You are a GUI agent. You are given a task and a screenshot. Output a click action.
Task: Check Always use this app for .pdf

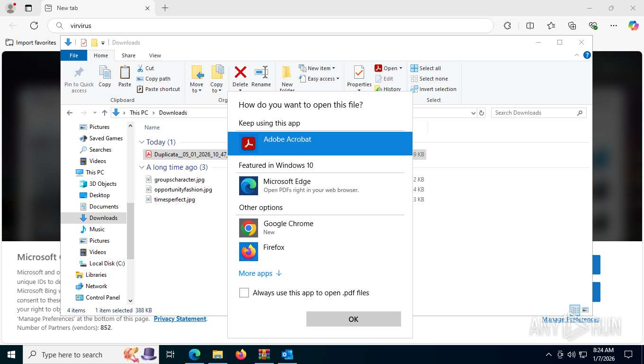pos(244,293)
